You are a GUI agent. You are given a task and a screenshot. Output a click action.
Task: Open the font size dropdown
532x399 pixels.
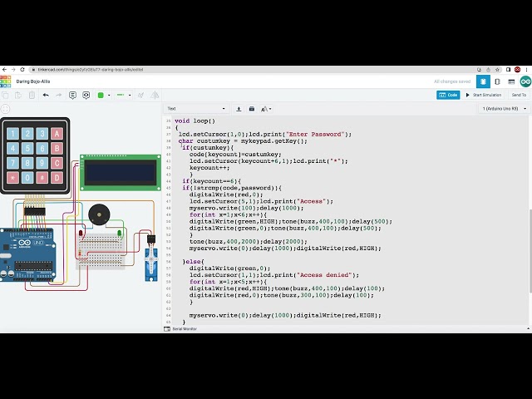coord(266,109)
